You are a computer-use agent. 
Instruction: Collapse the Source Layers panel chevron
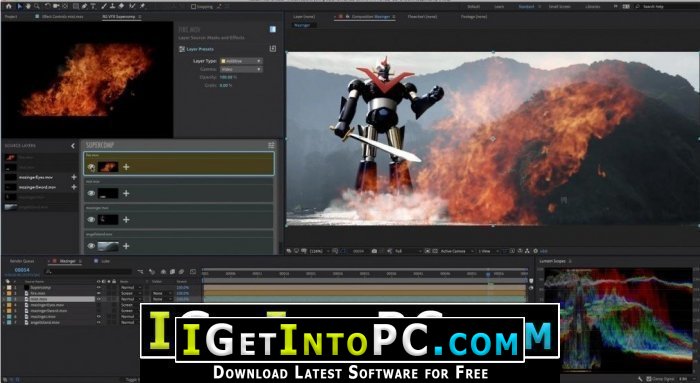[73, 146]
